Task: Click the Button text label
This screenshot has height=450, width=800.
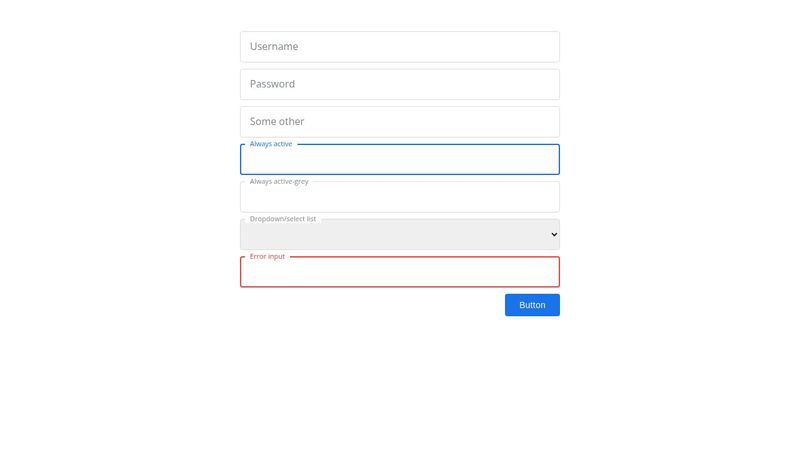Action: (x=532, y=305)
